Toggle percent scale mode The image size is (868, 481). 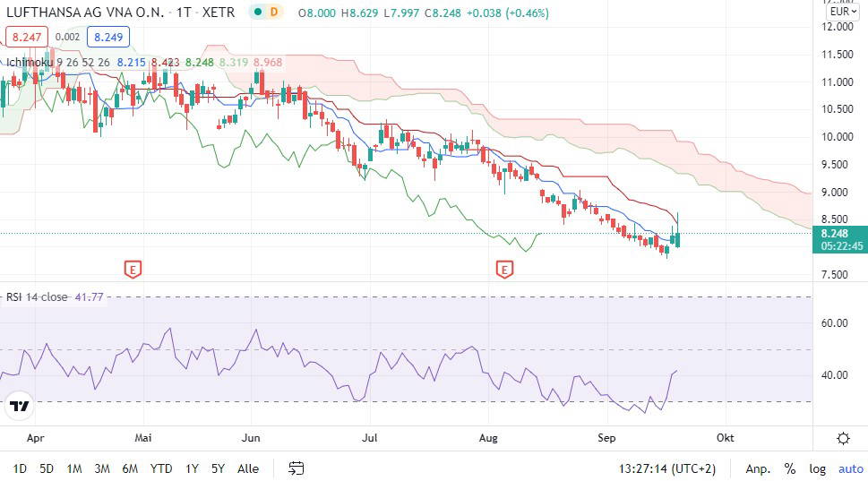[790, 468]
